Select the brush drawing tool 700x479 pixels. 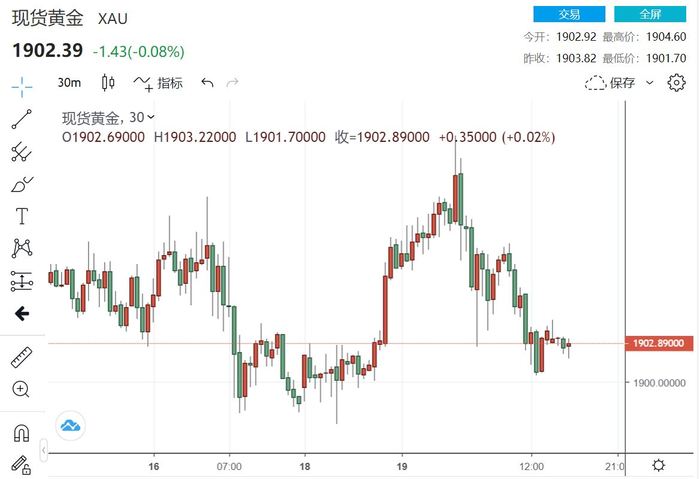[x=21, y=184]
